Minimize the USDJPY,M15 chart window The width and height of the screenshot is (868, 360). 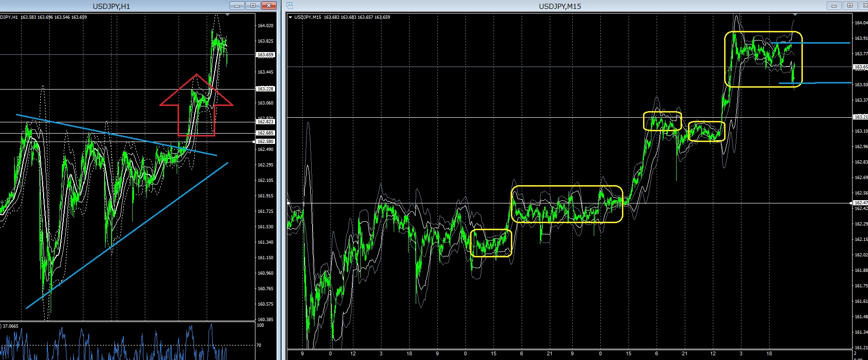coord(834,6)
